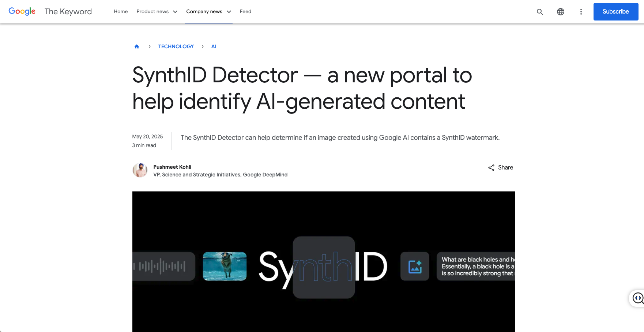Click Pushmeet Kohli's avatar photo

(140, 170)
